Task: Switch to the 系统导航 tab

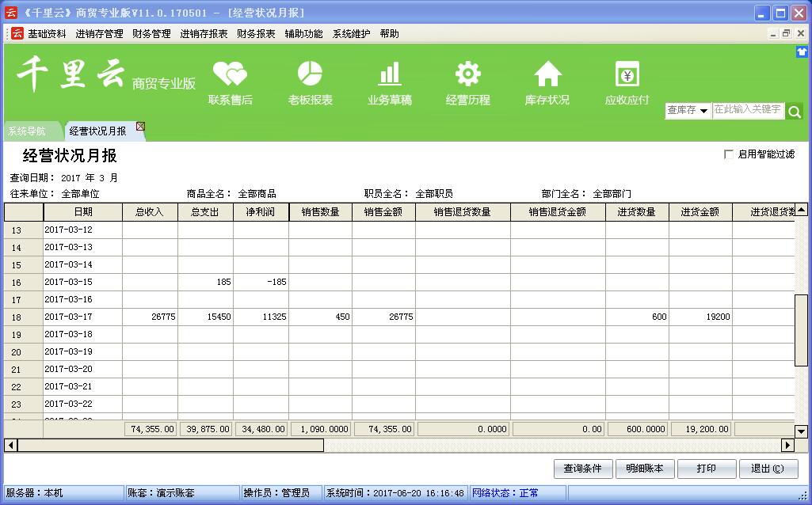Action: pos(27,131)
